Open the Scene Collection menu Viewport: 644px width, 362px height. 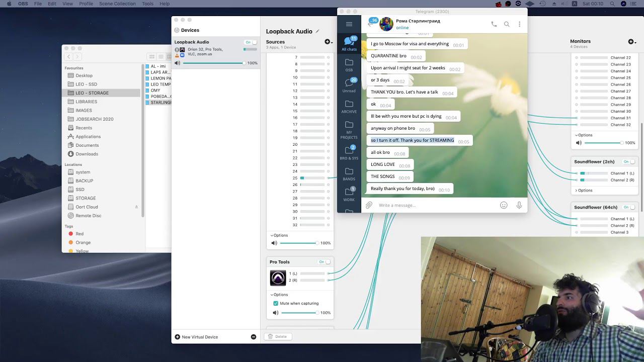pos(117,4)
